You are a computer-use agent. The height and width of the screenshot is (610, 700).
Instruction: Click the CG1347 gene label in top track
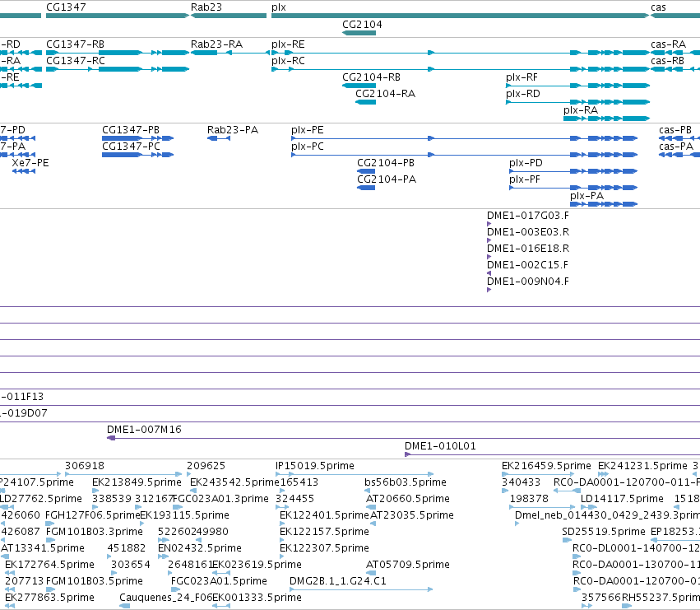click(x=66, y=7)
